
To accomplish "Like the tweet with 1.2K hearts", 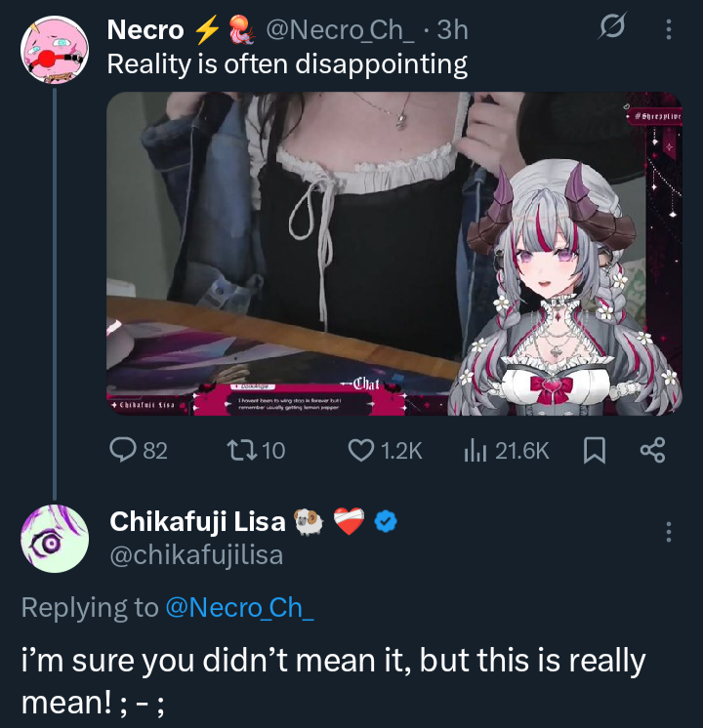I will [x=386, y=450].
